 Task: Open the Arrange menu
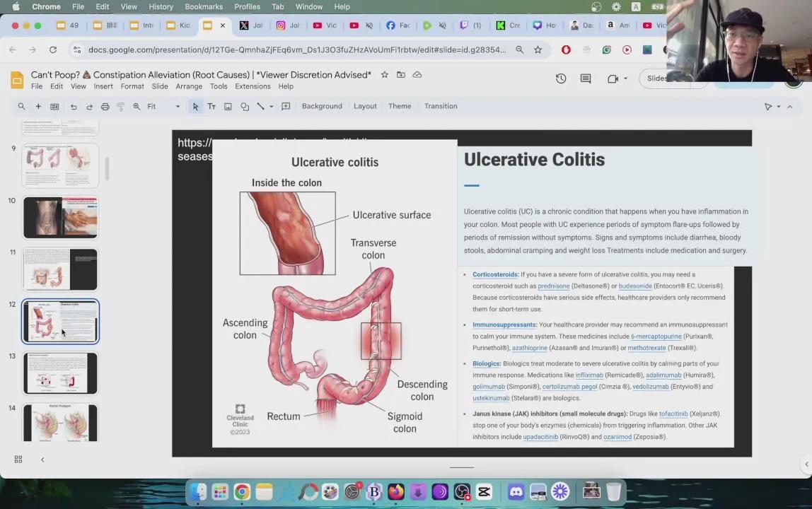click(188, 86)
